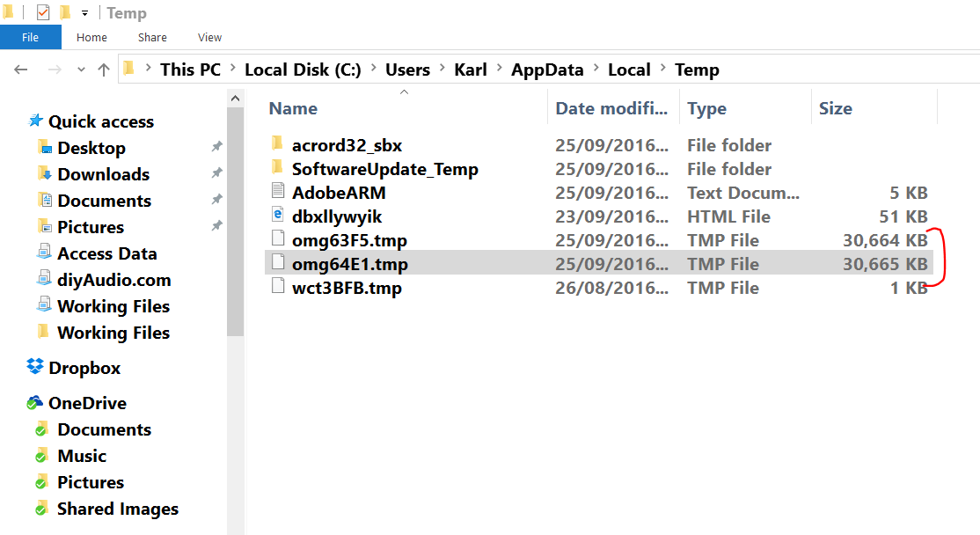Open OneDrive in the navigation pane
The height and width of the screenshot is (535, 980).
[x=87, y=403]
